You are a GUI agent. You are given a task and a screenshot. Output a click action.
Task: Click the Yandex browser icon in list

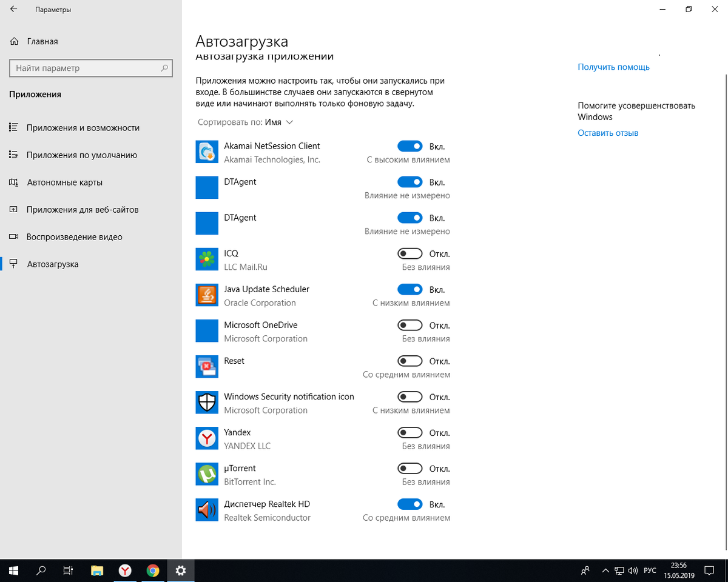point(207,438)
